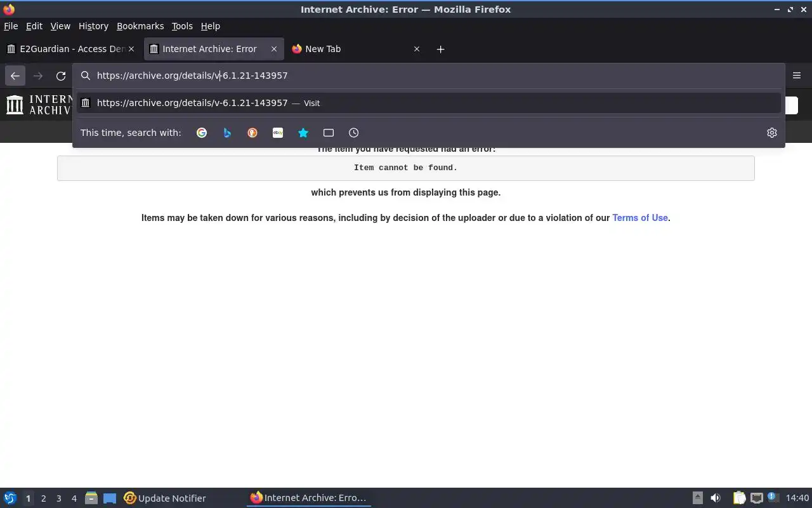Image resolution: width=812 pixels, height=508 pixels.
Task: Open the Help menu
Action: (211, 26)
